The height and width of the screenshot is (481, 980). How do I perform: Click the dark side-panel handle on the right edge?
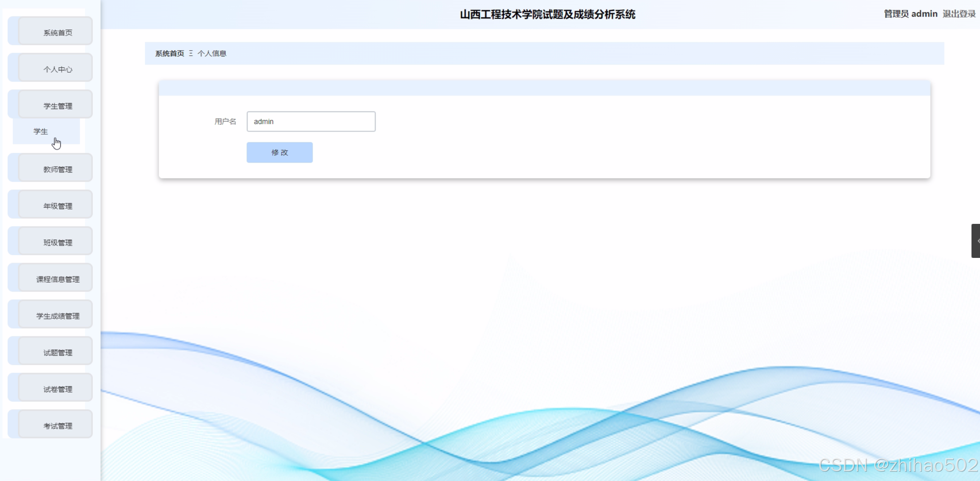pos(976,240)
